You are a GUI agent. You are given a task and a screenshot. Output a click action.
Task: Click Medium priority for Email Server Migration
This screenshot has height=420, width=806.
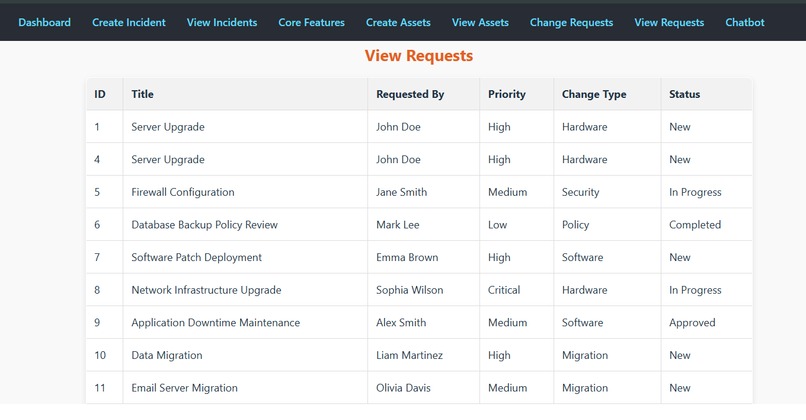(x=507, y=388)
